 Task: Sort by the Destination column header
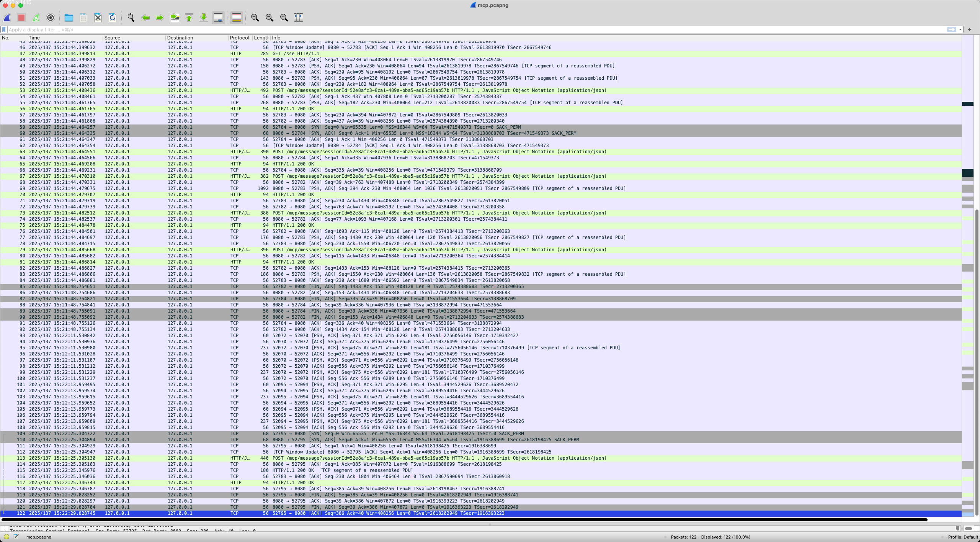coord(197,38)
